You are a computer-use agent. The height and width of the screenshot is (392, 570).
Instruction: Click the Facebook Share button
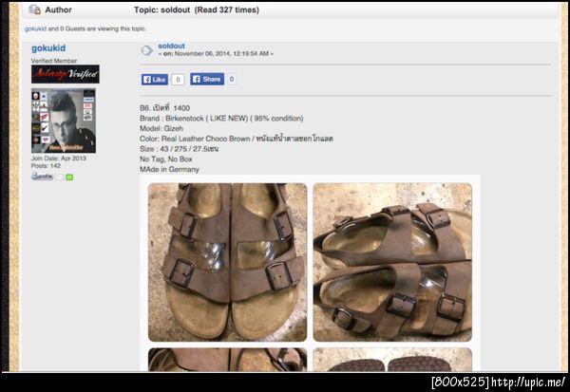click(x=207, y=79)
